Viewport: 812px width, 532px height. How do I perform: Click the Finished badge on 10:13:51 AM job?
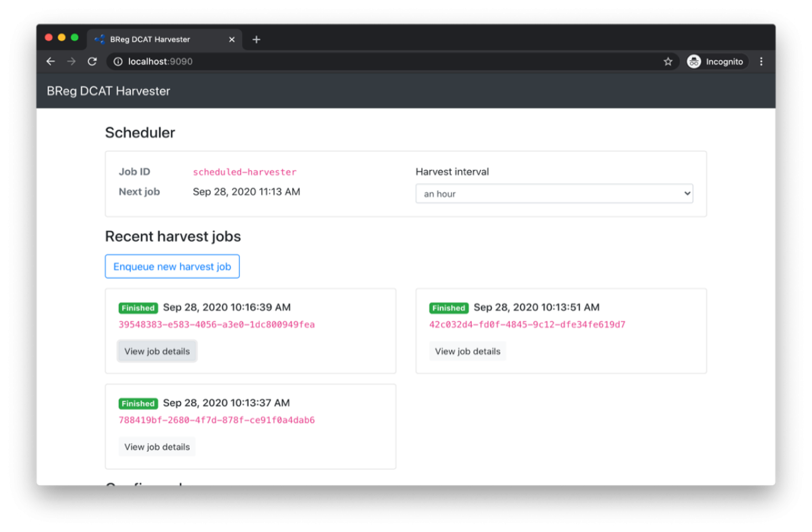tap(449, 308)
